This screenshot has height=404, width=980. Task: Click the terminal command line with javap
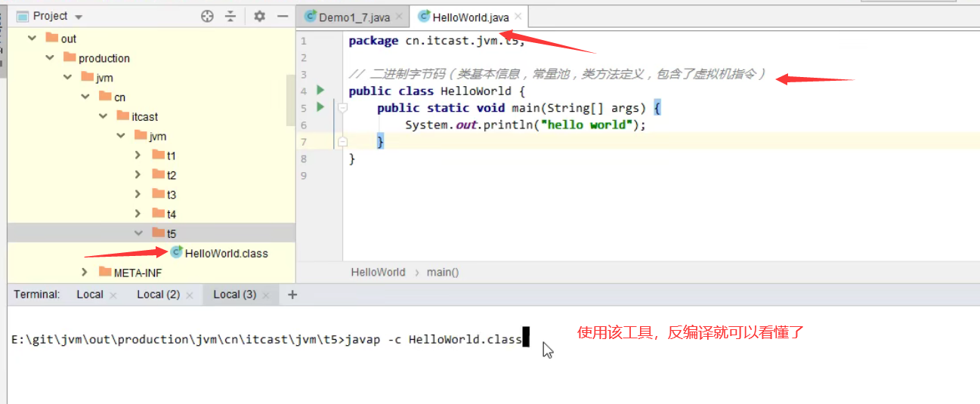coord(267,340)
